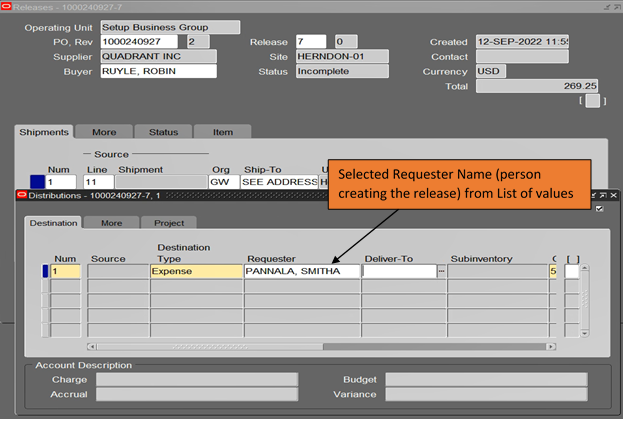Click the Buyer field RUYLE, ROBIN

click(x=159, y=71)
